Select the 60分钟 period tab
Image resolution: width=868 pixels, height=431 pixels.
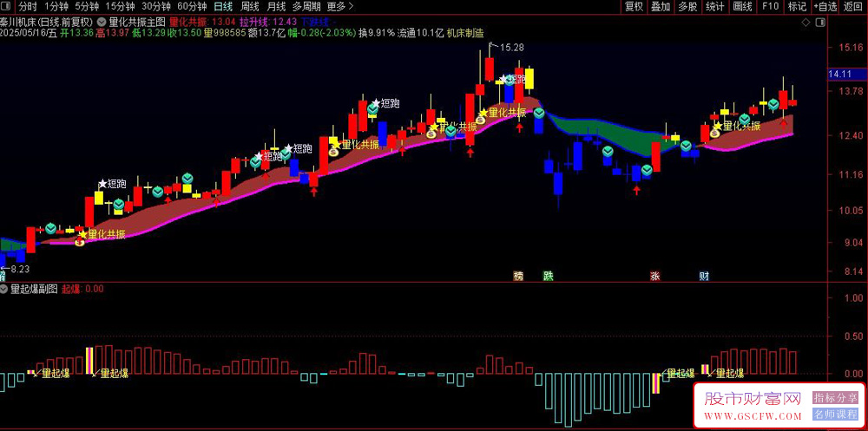[192, 7]
